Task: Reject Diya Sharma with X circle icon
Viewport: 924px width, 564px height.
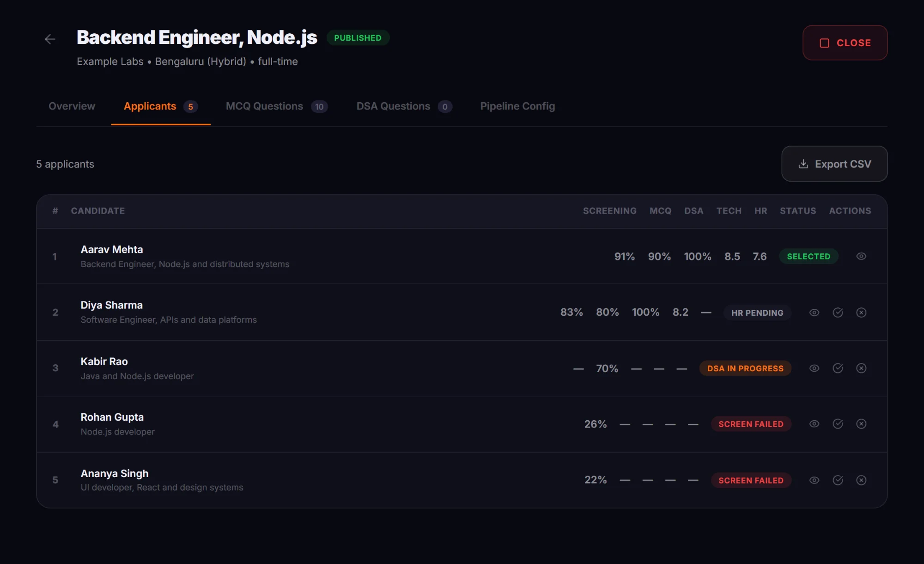Action: pos(861,313)
